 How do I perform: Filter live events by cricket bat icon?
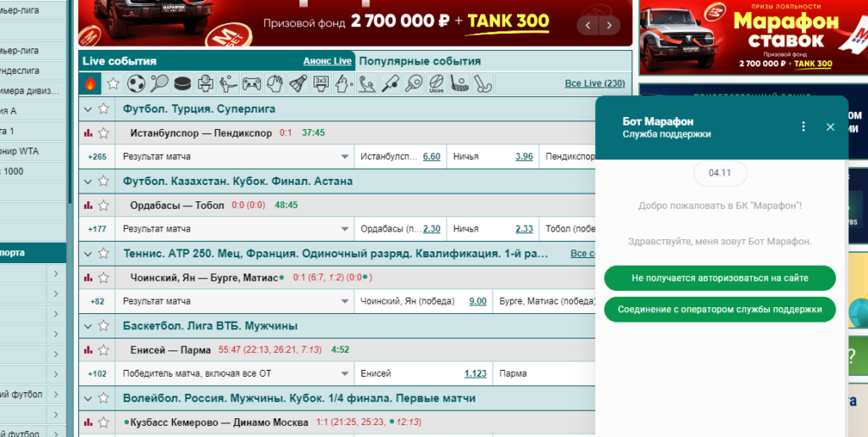tap(389, 84)
